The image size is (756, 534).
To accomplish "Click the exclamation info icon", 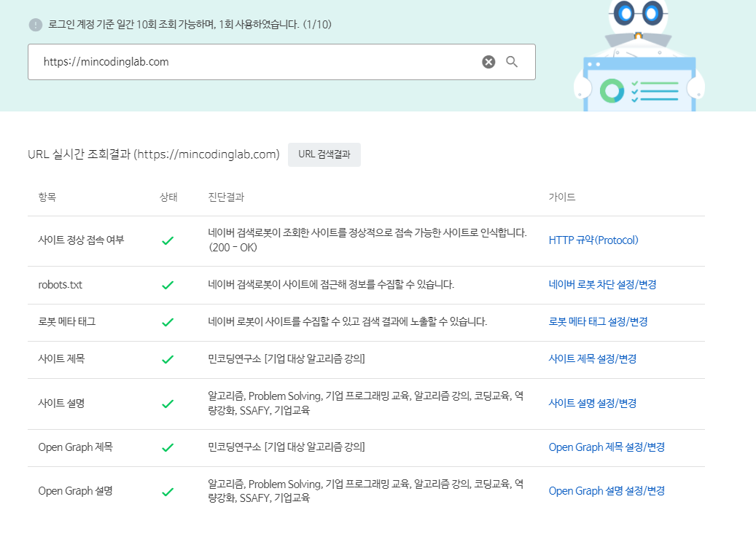I will tap(36, 25).
